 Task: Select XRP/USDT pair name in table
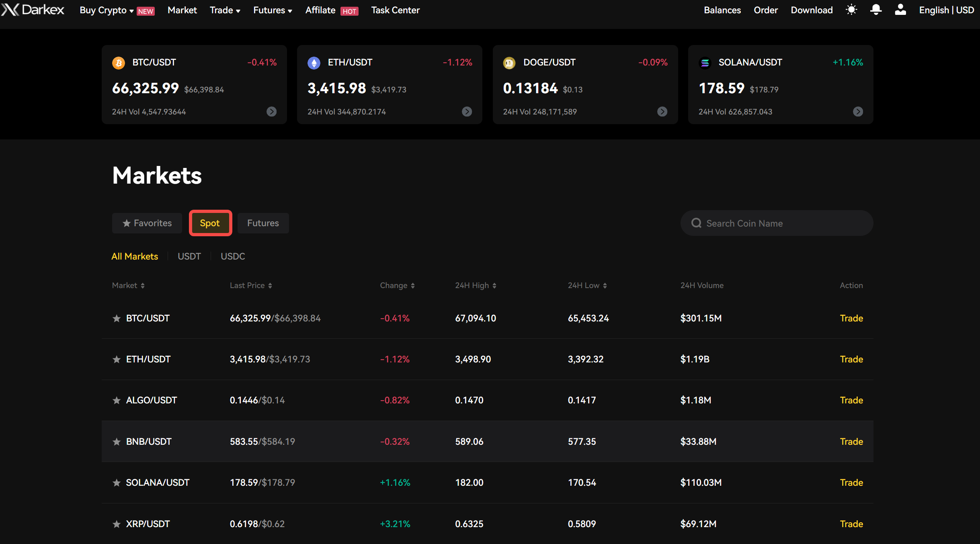coord(148,524)
